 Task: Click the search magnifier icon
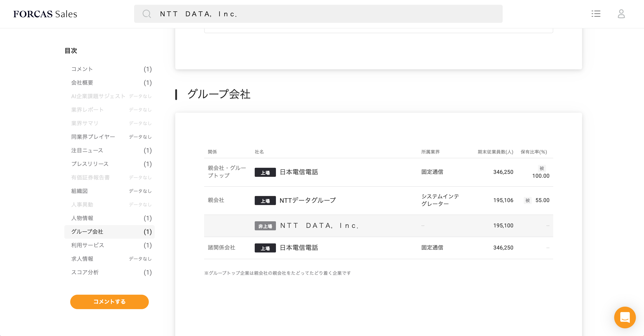[147, 14]
